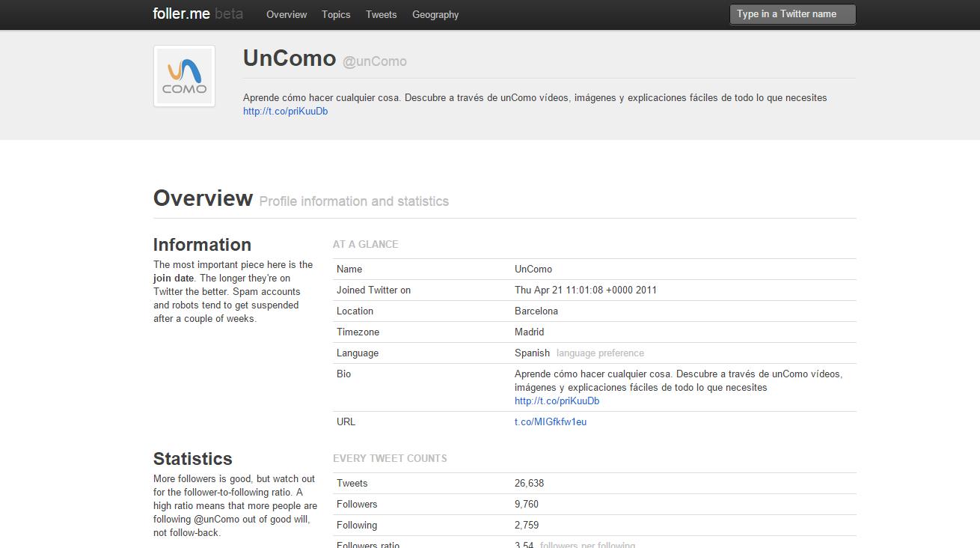Click the Overview section heading

click(203, 198)
